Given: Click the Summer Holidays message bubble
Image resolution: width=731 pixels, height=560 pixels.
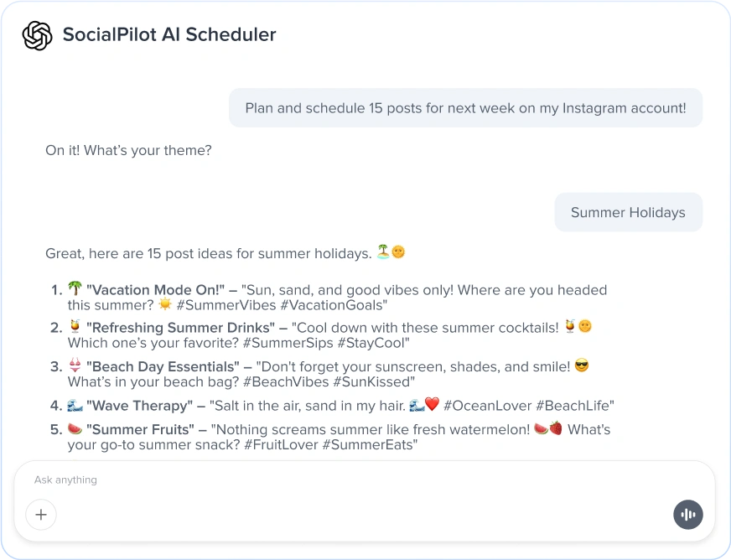Looking at the screenshot, I should click(628, 213).
